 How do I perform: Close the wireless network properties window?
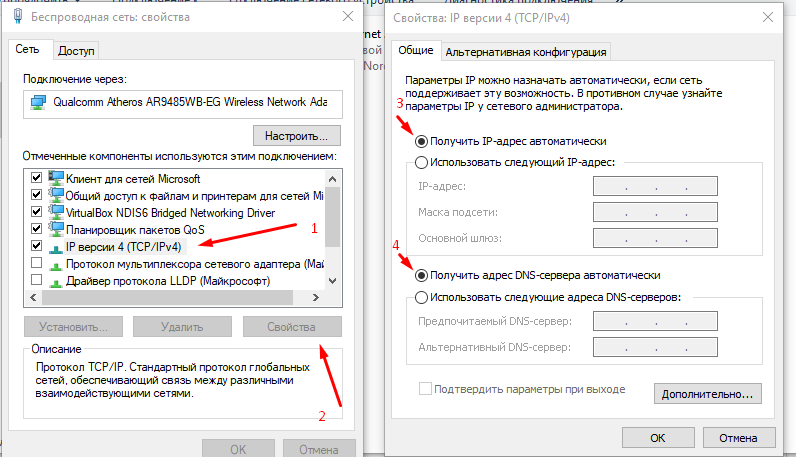coord(348,16)
